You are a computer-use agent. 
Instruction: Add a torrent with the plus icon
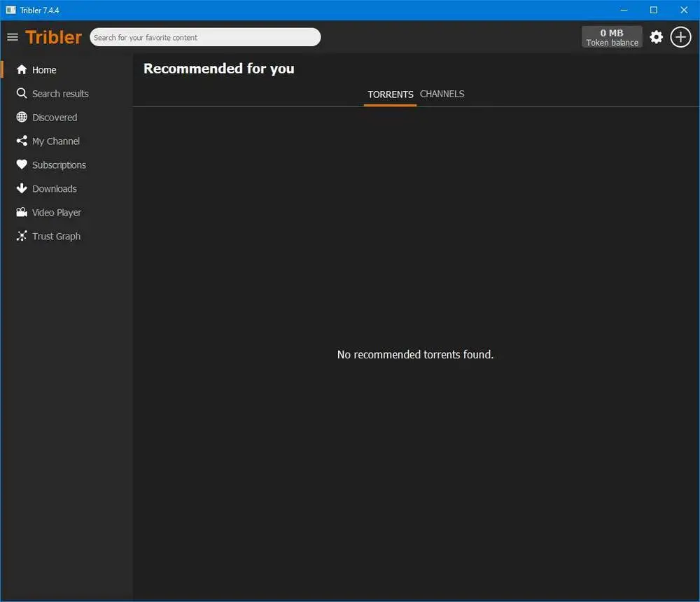click(680, 37)
